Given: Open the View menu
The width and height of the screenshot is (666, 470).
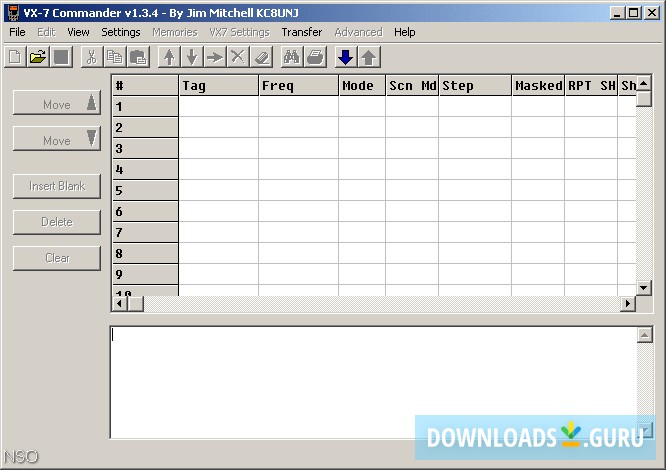Looking at the screenshot, I should pyautogui.click(x=78, y=32).
